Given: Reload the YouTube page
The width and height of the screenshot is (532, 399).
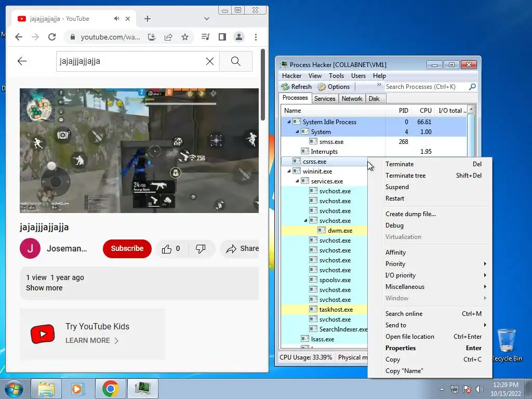Looking at the screenshot, I should (52, 37).
